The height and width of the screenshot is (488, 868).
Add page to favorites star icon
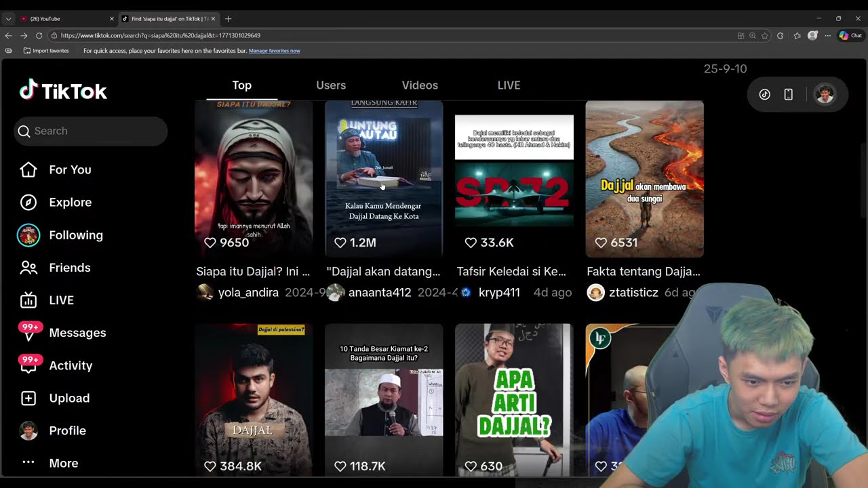pos(765,35)
